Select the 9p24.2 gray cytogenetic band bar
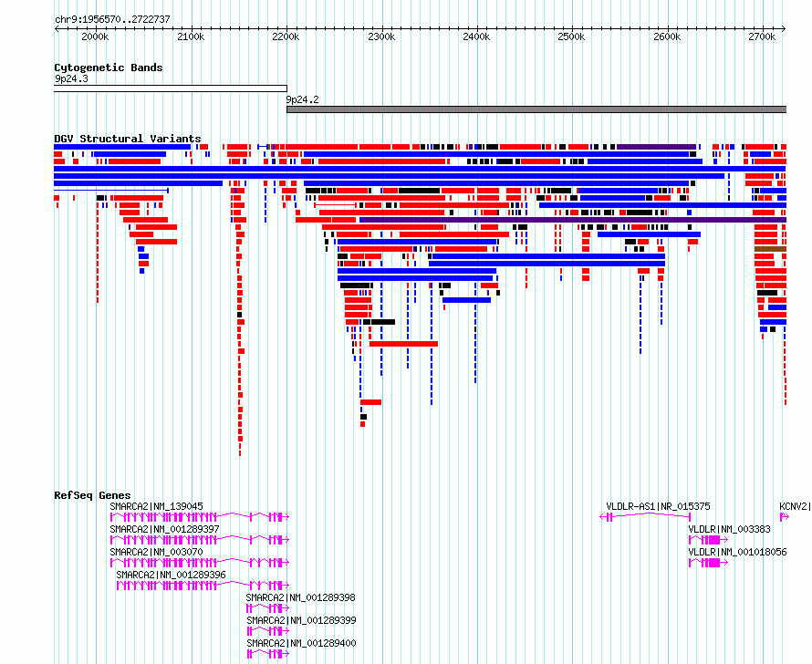 [536, 109]
